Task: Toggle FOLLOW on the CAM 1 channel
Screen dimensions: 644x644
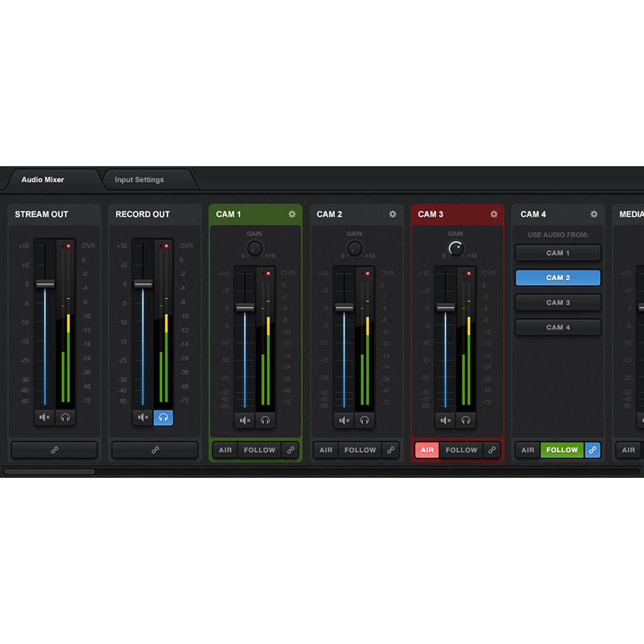Action: click(260, 450)
